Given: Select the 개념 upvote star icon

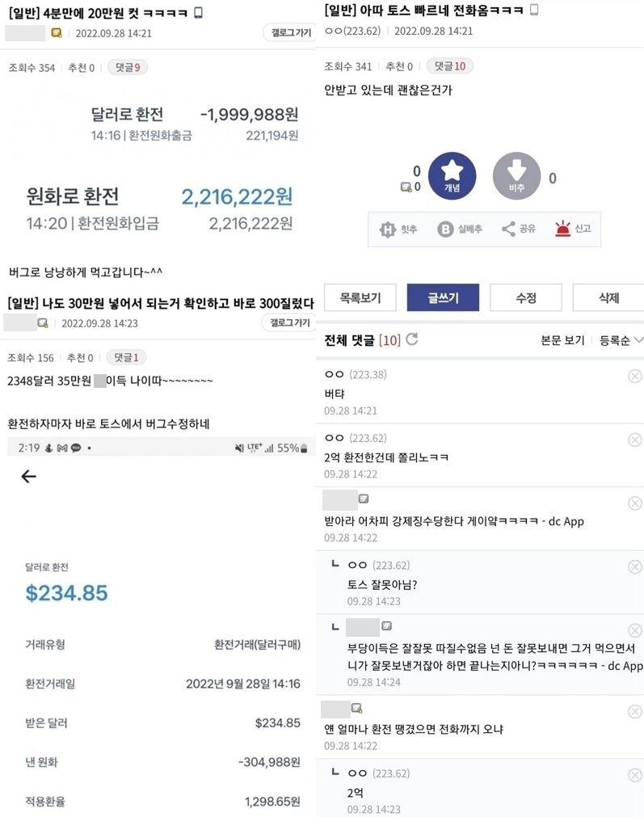Looking at the screenshot, I should [452, 175].
